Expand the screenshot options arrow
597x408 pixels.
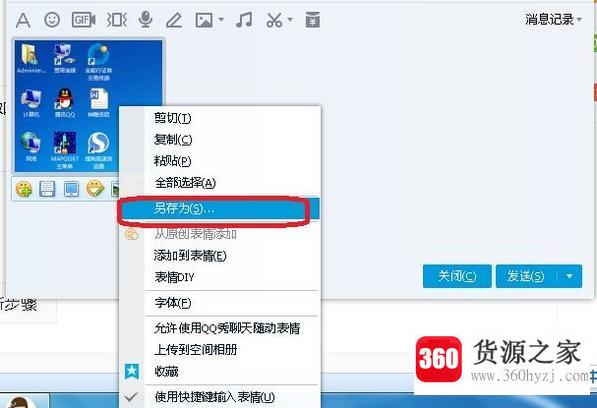290,19
